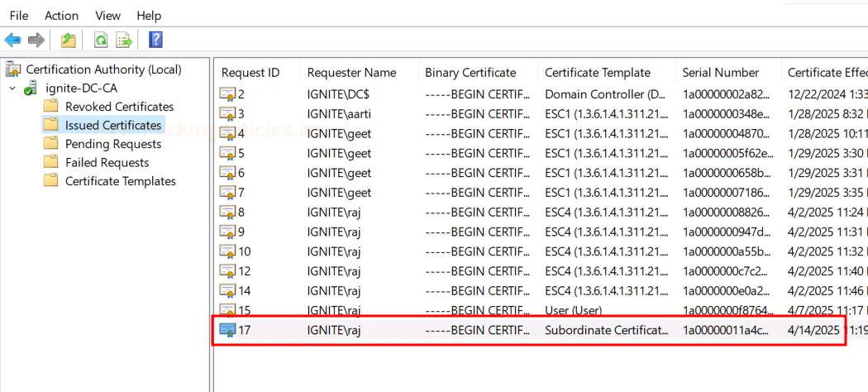Select the ignite-DC-CA tree label

click(x=81, y=88)
